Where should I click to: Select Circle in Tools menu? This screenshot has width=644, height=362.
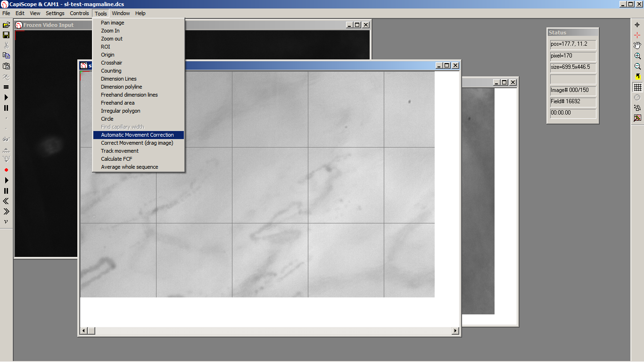138,119
